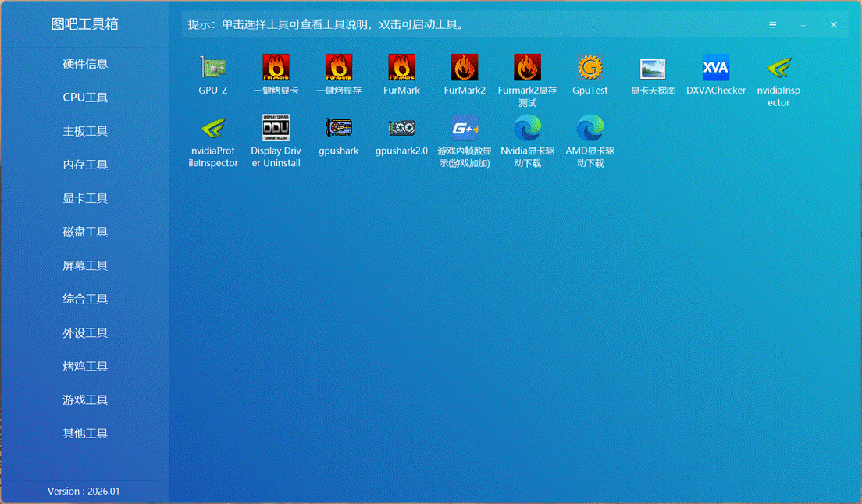Open the 主板工具 category
This screenshot has width=862, height=504.
(x=85, y=130)
